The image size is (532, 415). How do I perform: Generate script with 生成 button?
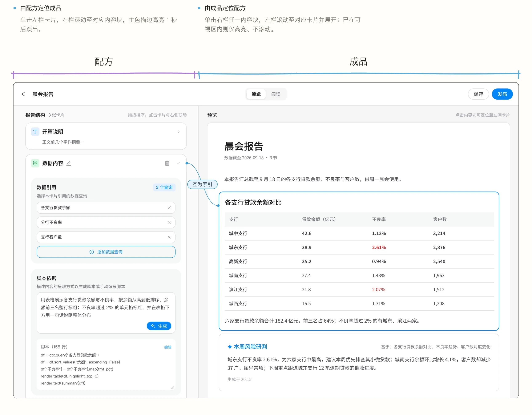(x=159, y=326)
